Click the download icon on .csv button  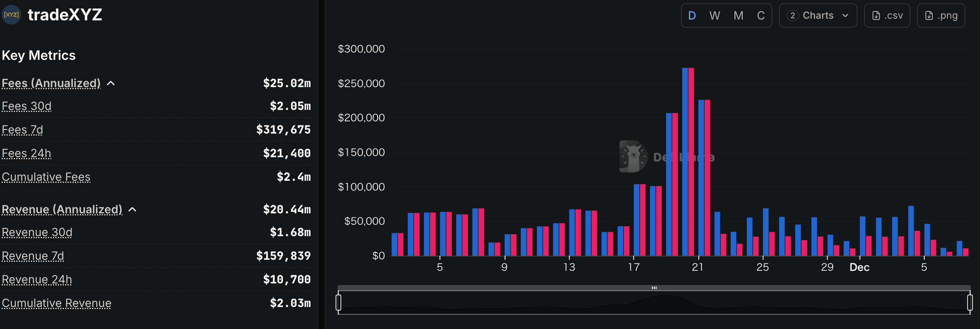[x=876, y=16]
